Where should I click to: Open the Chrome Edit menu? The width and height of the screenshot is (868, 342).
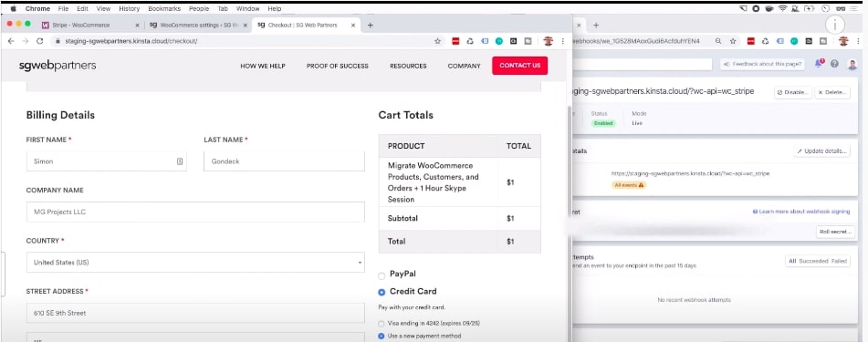click(82, 9)
